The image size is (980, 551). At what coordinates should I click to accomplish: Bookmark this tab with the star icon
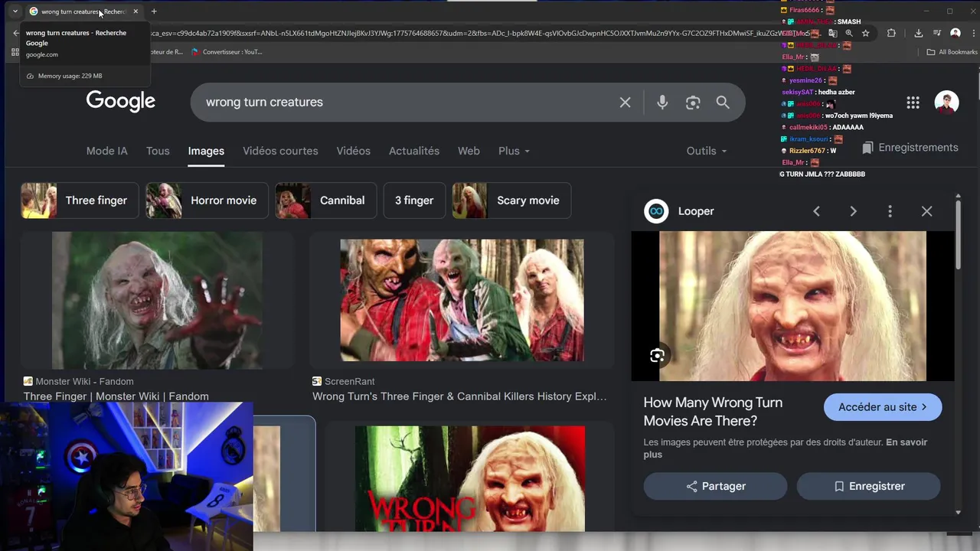[866, 34]
